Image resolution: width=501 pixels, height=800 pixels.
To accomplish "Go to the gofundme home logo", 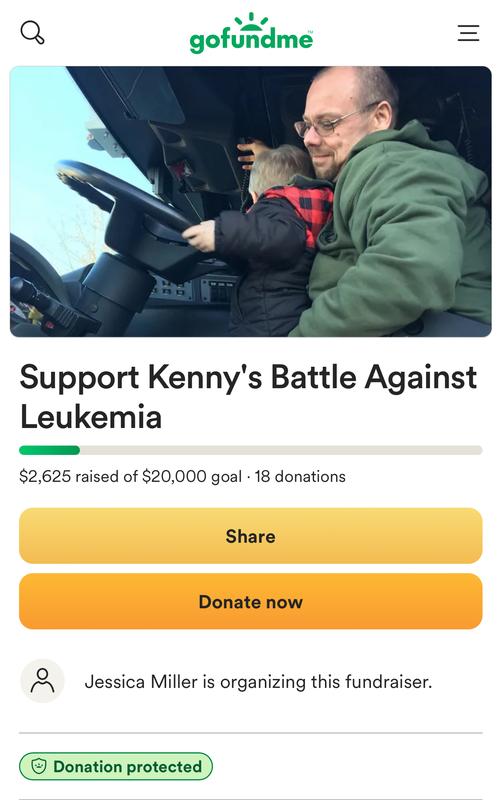I will click(251, 33).
